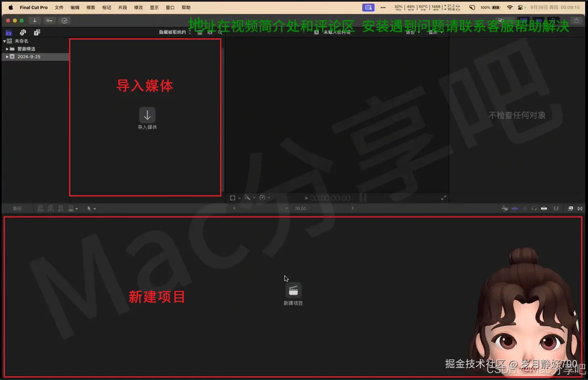Viewport: 588px width, 380px height.
Task: Select the Arrow tool in the timeline toolbar
Action: pos(90,208)
